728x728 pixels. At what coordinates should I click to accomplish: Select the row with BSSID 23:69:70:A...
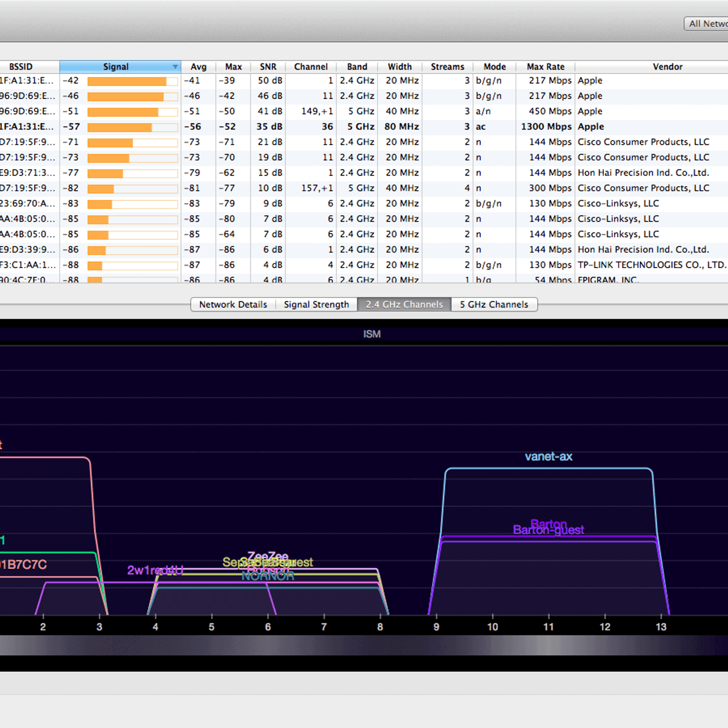364,203
